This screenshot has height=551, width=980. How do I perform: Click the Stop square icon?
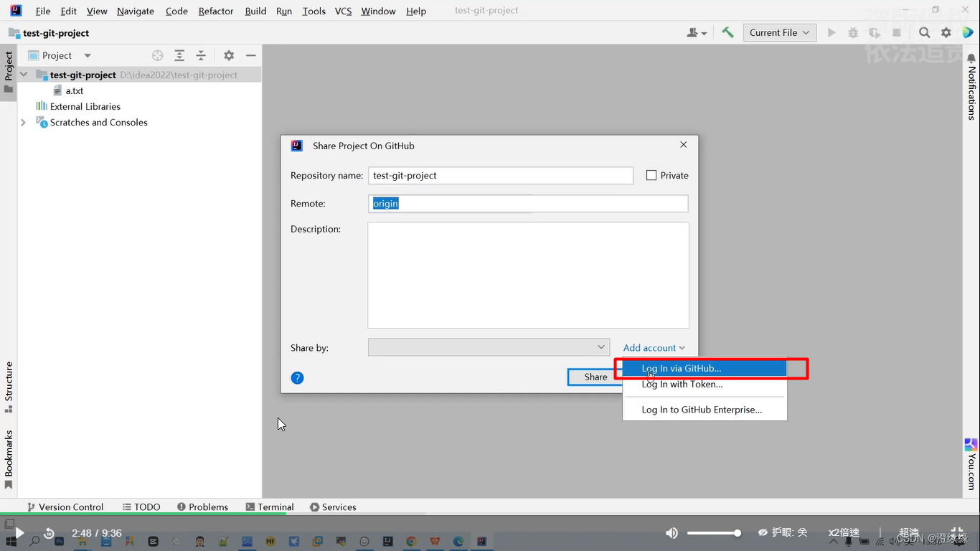[x=896, y=32]
